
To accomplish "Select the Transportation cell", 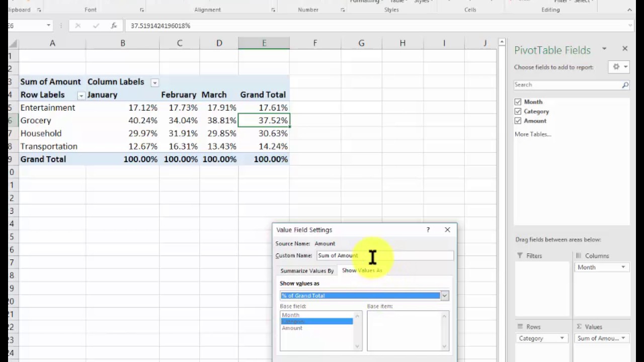I will click(52, 146).
